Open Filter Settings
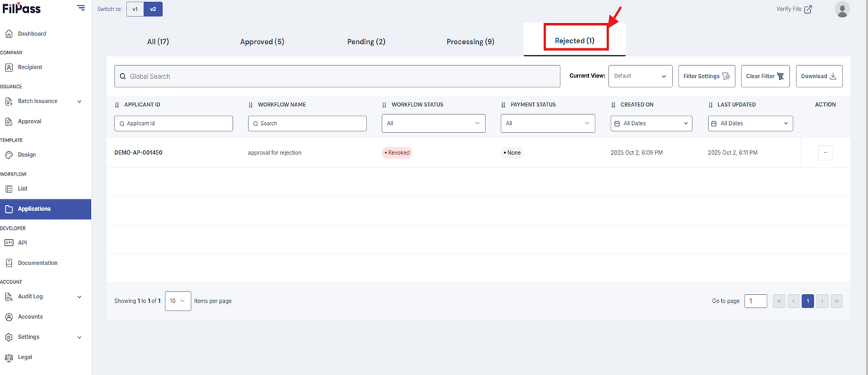Screen dimensions: 868x375 pyautogui.click(x=707, y=76)
